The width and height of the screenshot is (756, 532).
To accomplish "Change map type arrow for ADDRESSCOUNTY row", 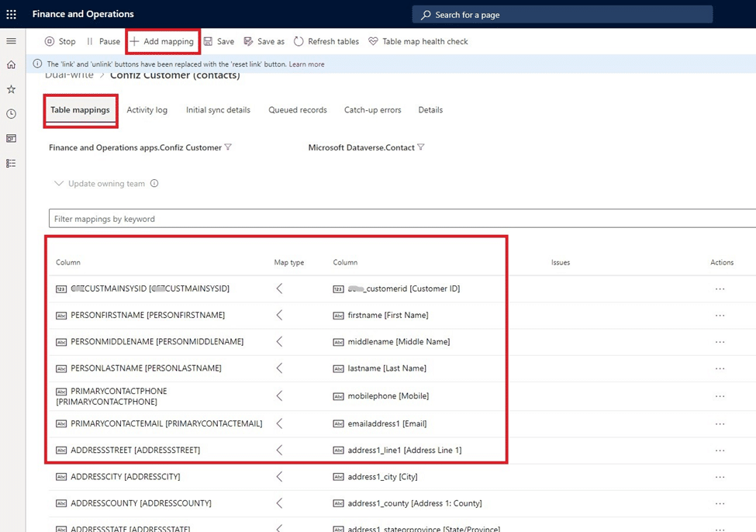I will tap(279, 503).
